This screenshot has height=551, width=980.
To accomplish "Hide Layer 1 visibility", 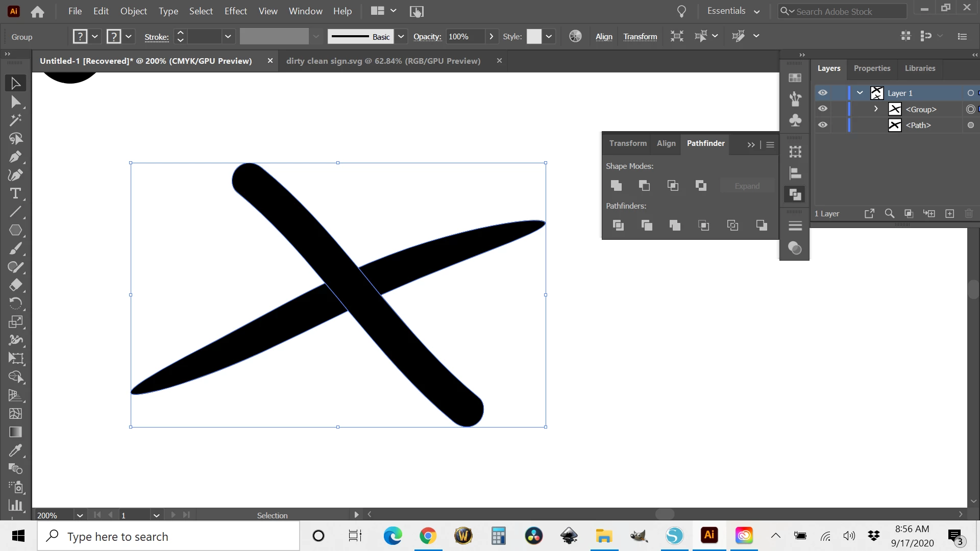I will coord(823,93).
